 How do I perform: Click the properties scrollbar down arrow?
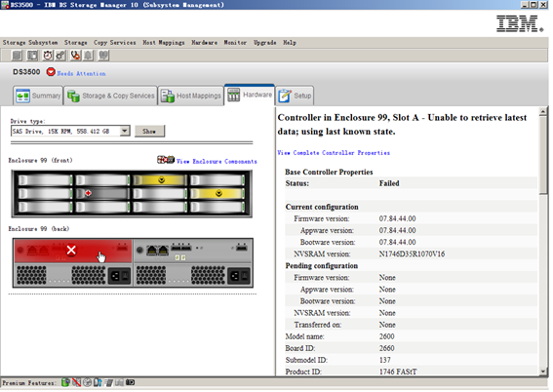[x=543, y=371]
